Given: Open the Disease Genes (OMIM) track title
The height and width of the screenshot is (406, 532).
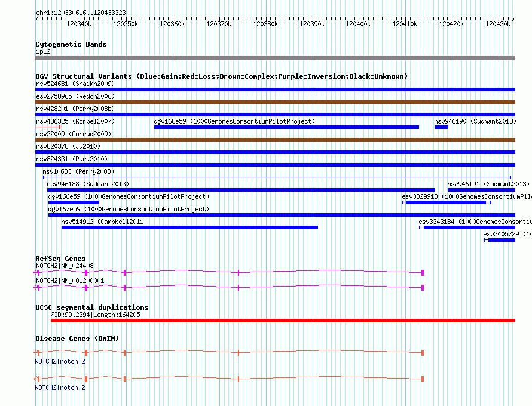Looking at the screenshot, I should (x=77, y=339).
